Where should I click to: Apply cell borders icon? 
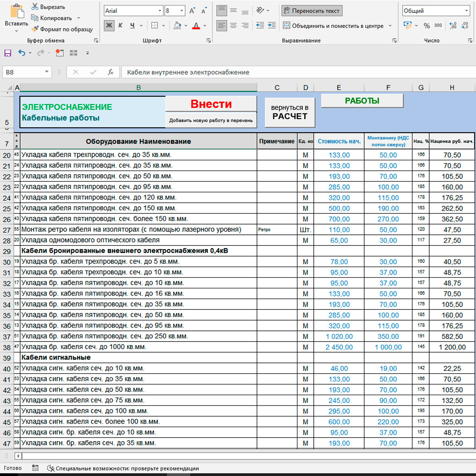[x=155, y=25]
